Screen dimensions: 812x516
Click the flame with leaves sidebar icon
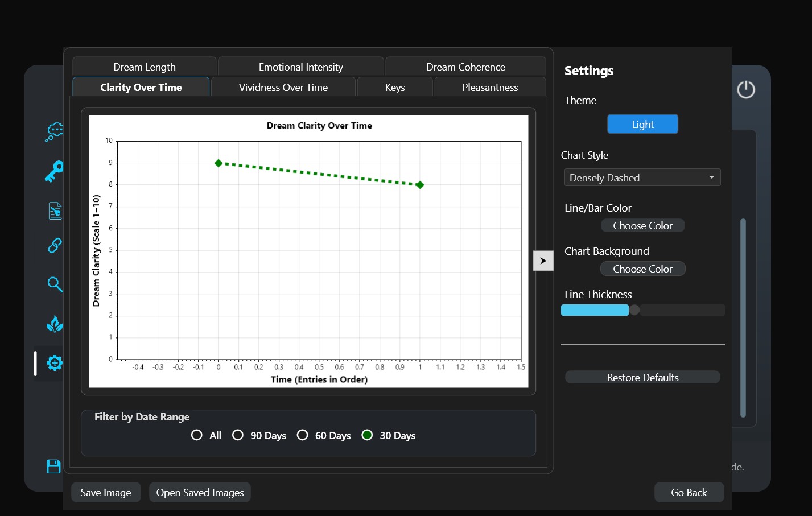(55, 324)
